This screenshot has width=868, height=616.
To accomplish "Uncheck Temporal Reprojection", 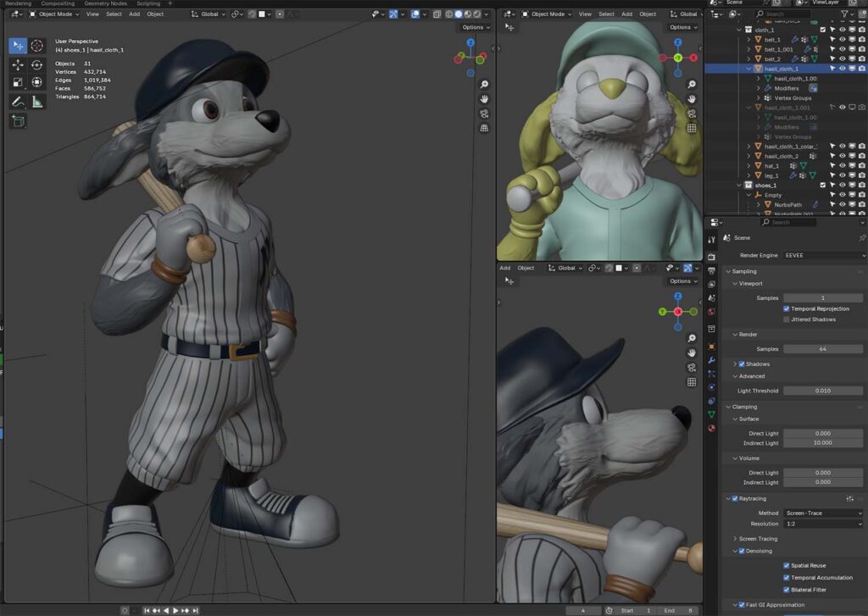I will (x=787, y=309).
